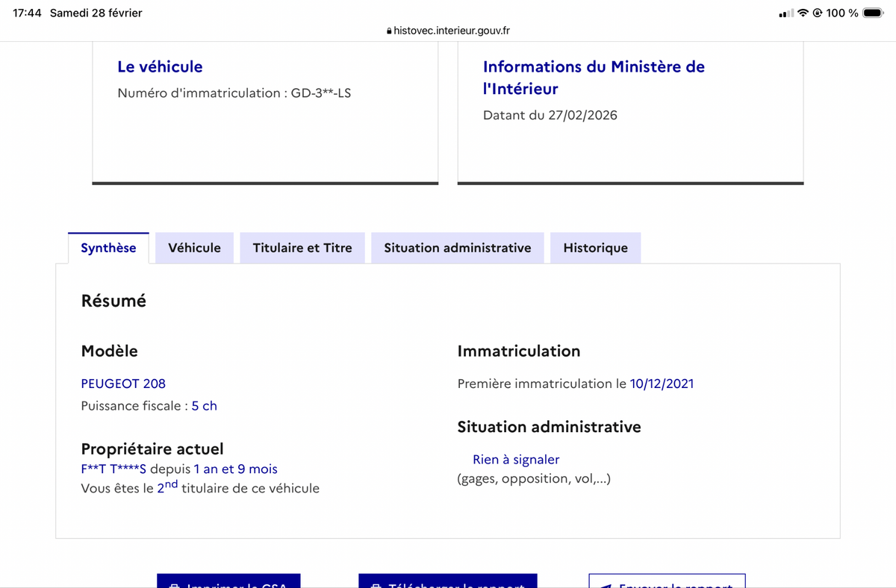The image size is (896, 588).
Task: Tap the battery icon in status bar
Action: [x=874, y=13]
